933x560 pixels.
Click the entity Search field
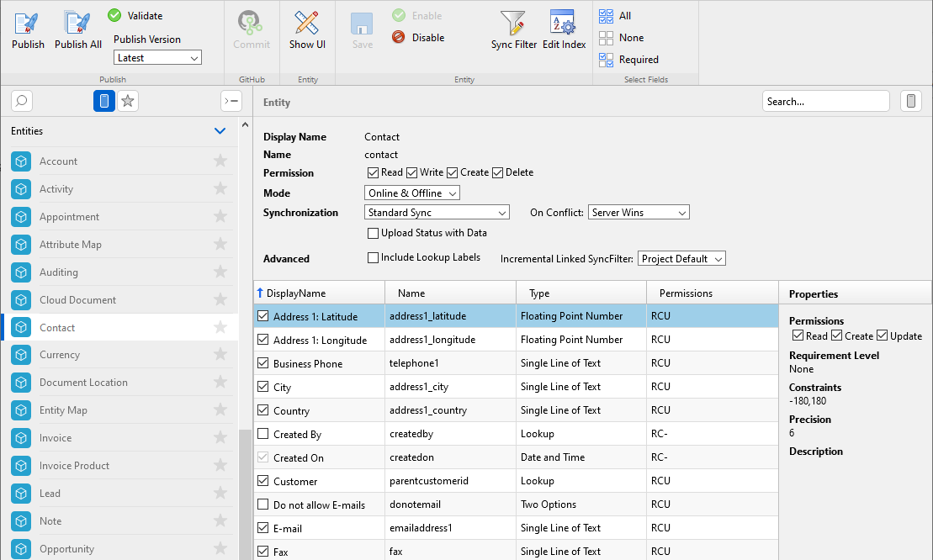[x=825, y=102]
